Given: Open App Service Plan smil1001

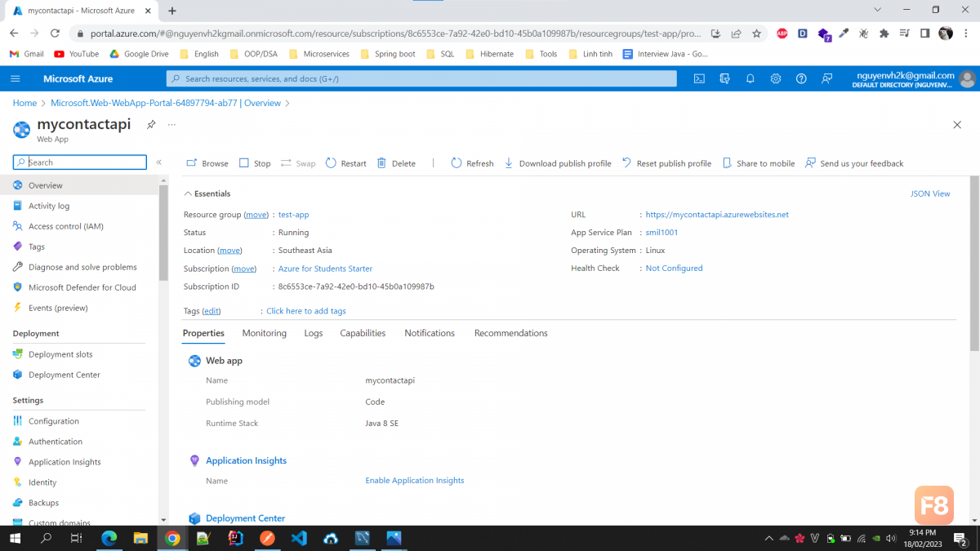Looking at the screenshot, I should pyautogui.click(x=661, y=233).
